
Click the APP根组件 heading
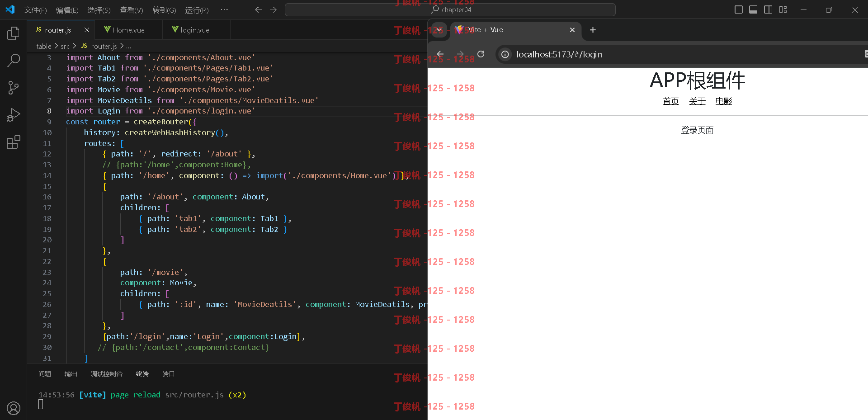697,80
